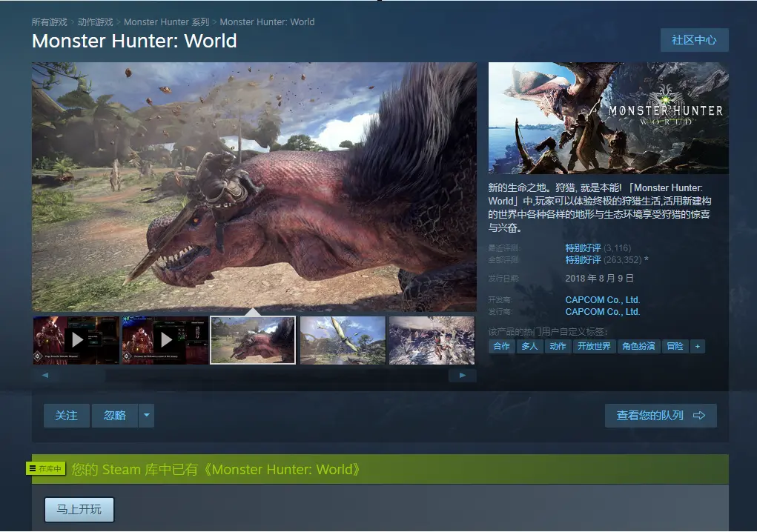757x532 pixels.
Task: Click the left arrow of thumbnail scroller
Action: point(45,375)
